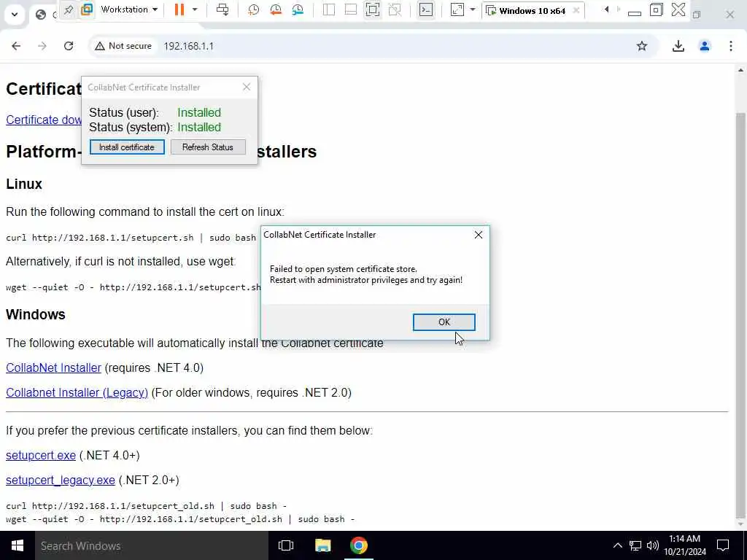Click the pin icon in VMware toolbar
The height and width of the screenshot is (560, 747).
(x=68, y=9)
